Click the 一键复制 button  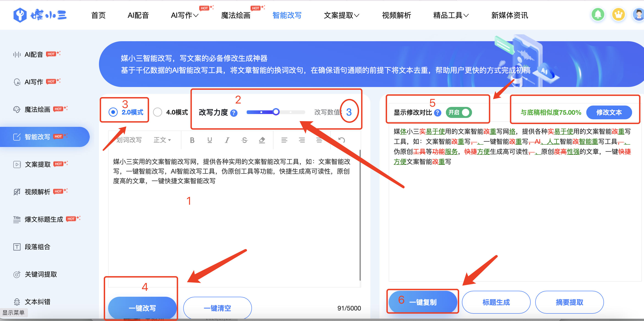click(x=423, y=302)
